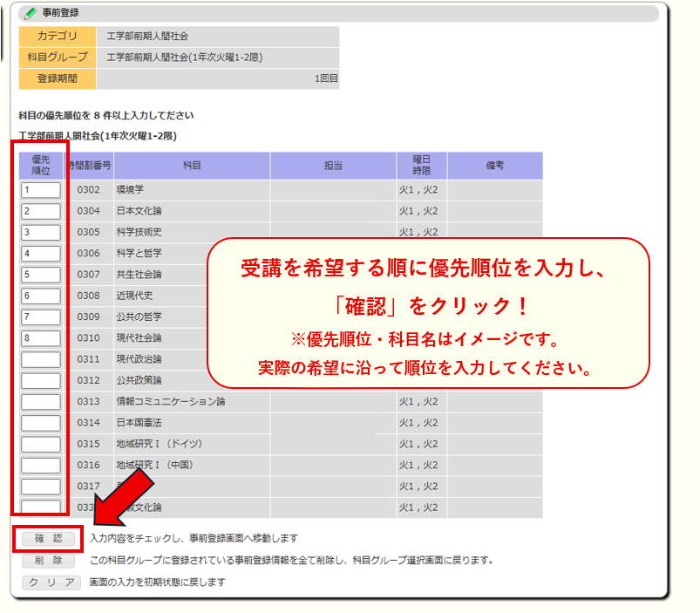Click subject name 現代社会論
700x613 pixels.
(139, 338)
